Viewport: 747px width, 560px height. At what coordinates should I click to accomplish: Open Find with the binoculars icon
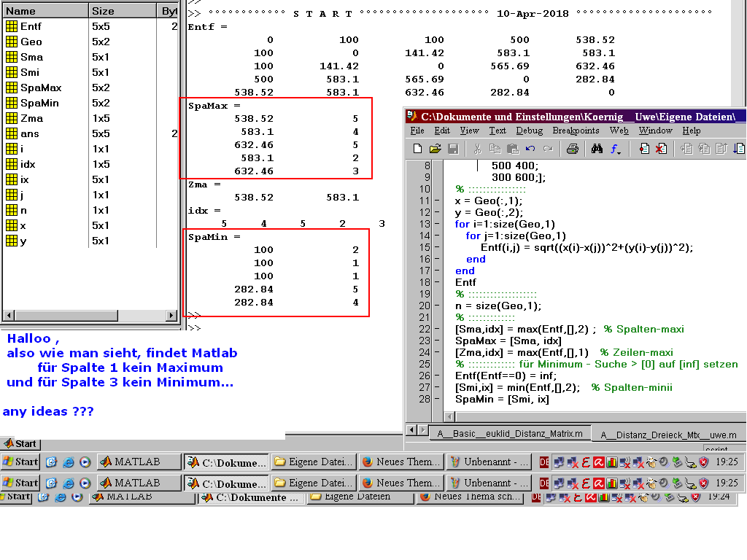[x=597, y=149]
